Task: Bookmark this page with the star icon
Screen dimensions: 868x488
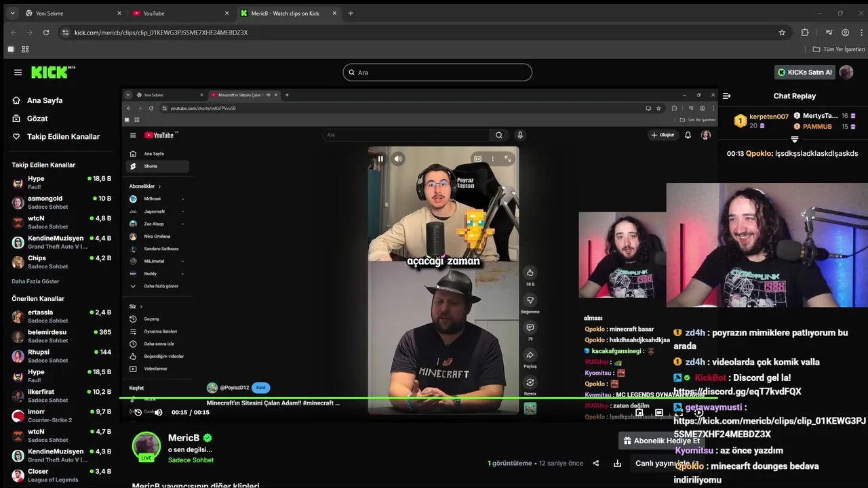Action: coord(782,33)
